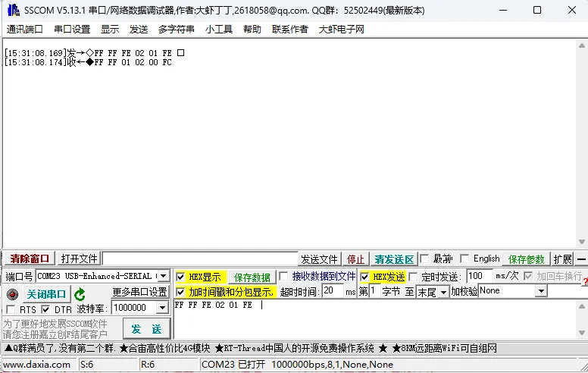
Task: Click the 扩展 button
Action: pyautogui.click(x=563, y=259)
